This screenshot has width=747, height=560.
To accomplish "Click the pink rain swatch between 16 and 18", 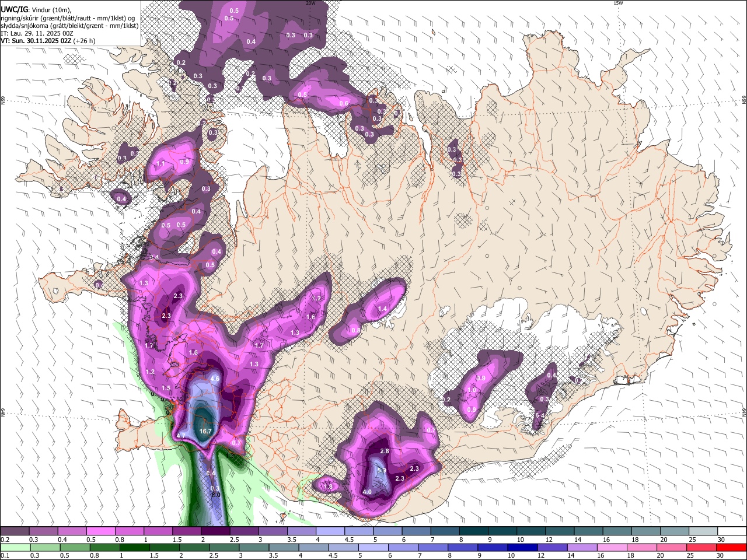I will point(612,547).
